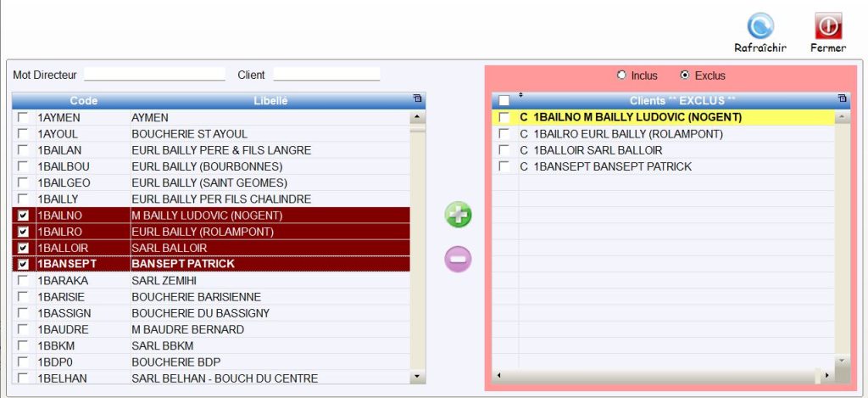
Task: Click the purple minus remove button
Action: 459,259
